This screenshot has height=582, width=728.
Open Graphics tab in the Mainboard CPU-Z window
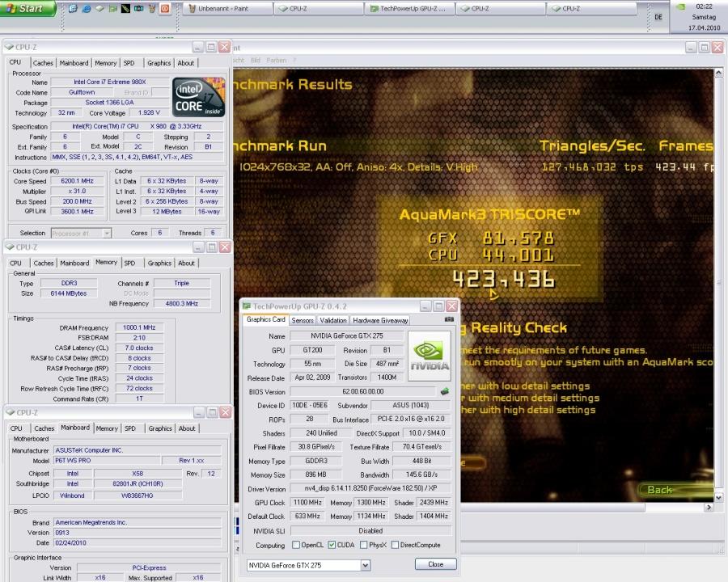(160, 428)
